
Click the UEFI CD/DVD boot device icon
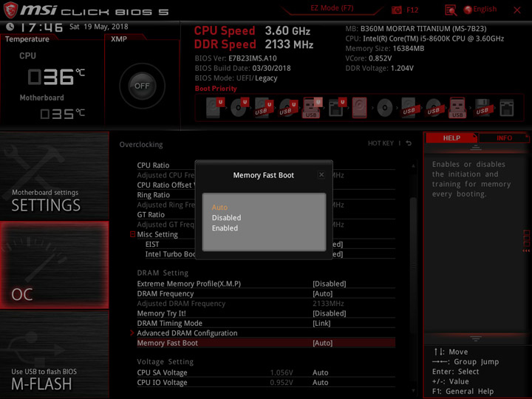tap(239, 108)
